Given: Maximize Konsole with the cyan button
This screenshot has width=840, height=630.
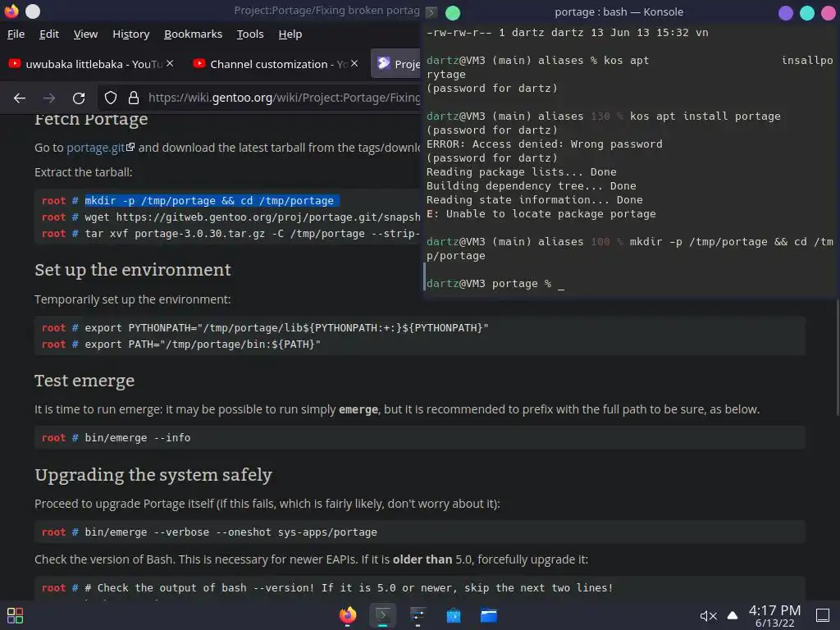Looking at the screenshot, I should (x=807, y=12).
